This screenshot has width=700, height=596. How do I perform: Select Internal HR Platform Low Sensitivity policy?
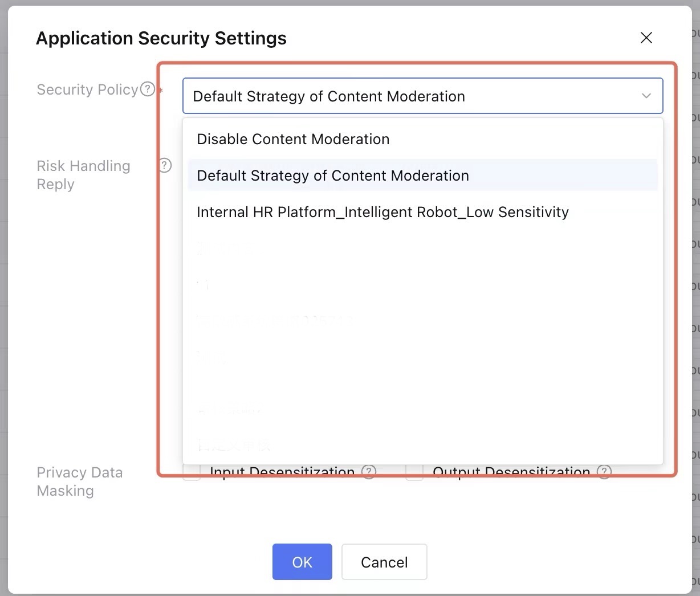coord(382,212)
